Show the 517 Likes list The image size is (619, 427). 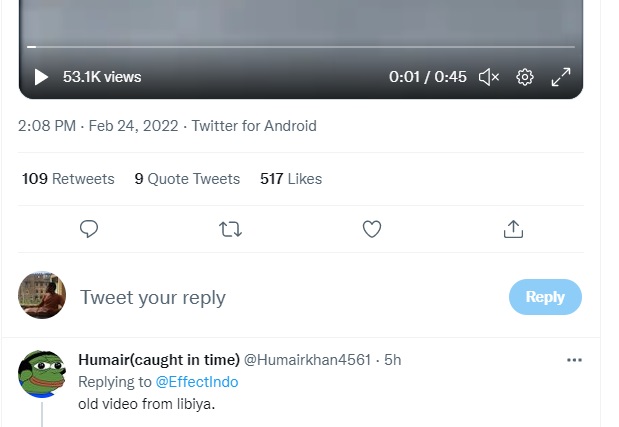(x=291, y=179)
